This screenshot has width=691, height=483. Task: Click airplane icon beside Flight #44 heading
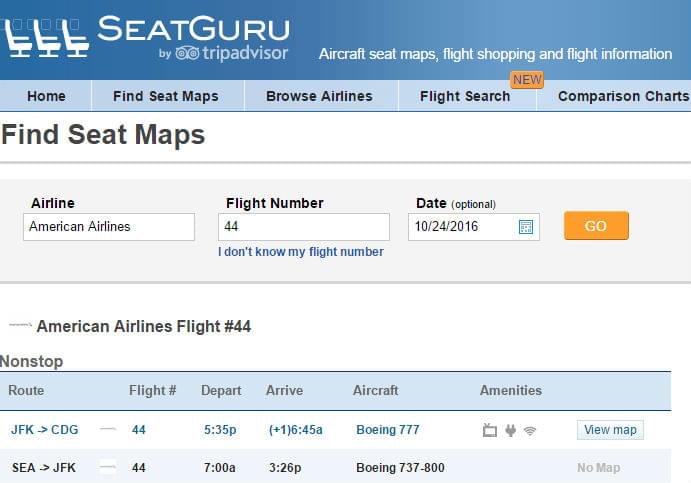(20, 325)
